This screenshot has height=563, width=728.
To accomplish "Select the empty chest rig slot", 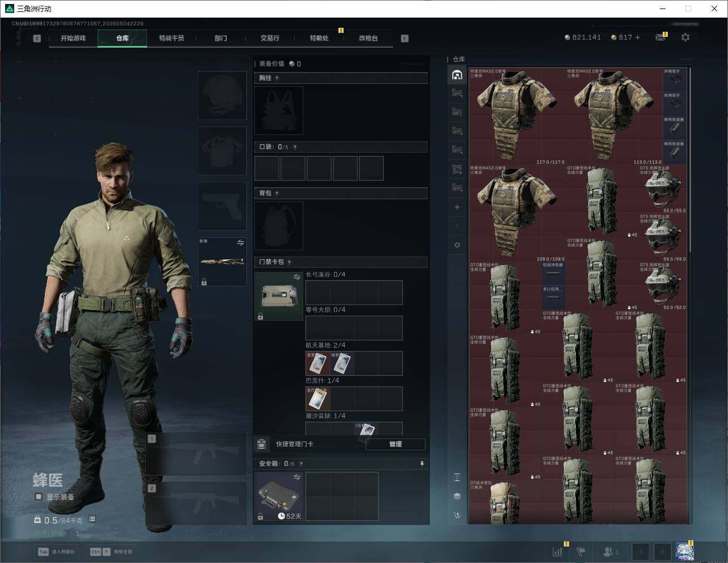I will point(279,111).
